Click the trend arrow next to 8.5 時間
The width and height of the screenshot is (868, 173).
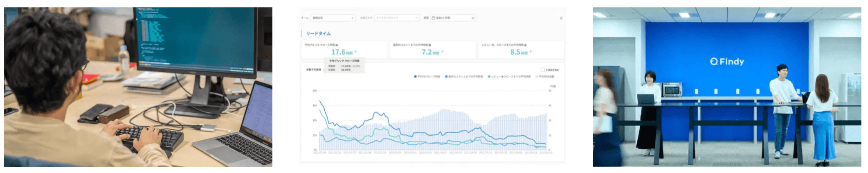(x=531, y=52)
